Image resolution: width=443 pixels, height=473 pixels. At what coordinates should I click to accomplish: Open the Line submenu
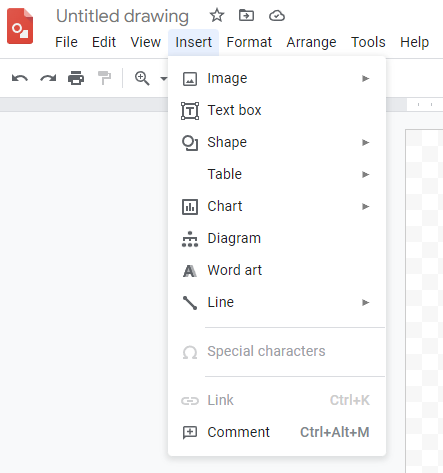[x=277, y=302]
